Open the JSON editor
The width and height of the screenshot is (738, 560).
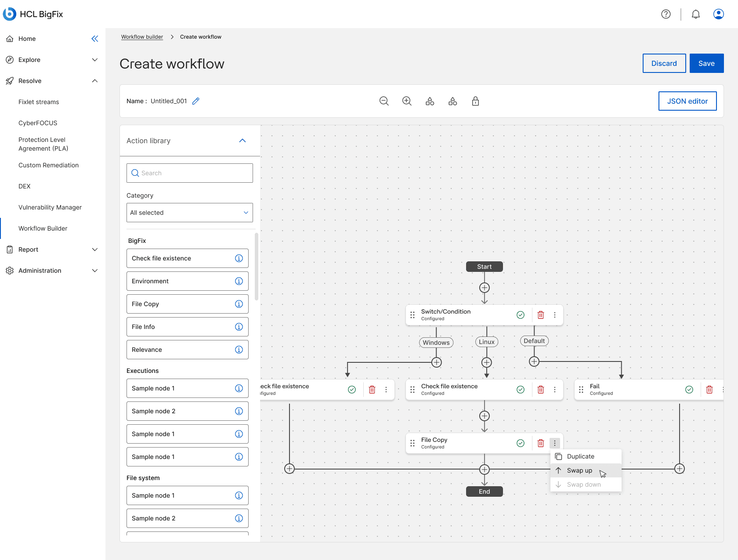click(687, 101)
